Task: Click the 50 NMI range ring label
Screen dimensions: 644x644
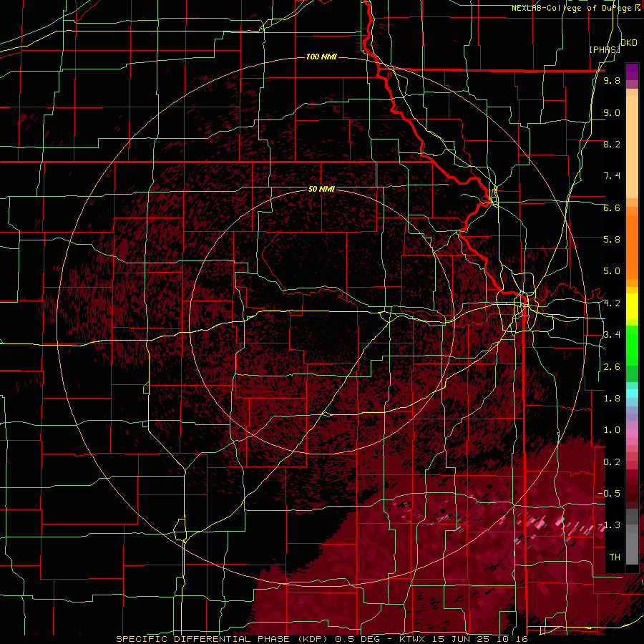Action: (321, 190)
